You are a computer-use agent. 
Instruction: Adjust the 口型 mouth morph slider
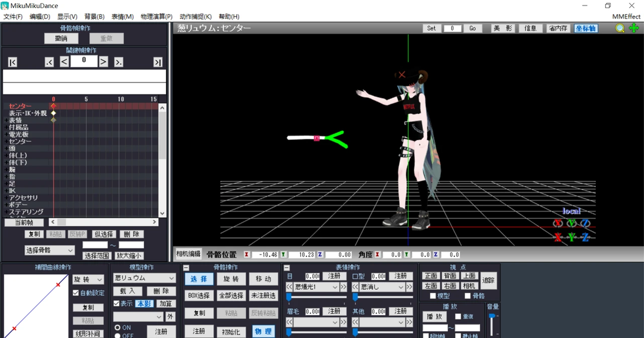click(x=355, y=297)
